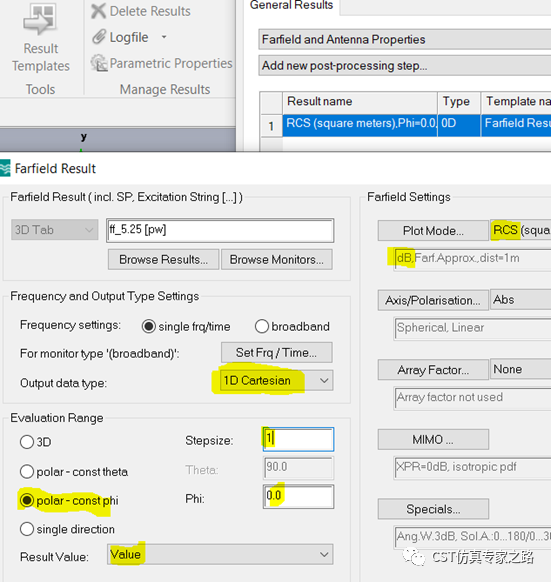Click the Farfield Result window icon
551x582 pixels.
point(5,168)
